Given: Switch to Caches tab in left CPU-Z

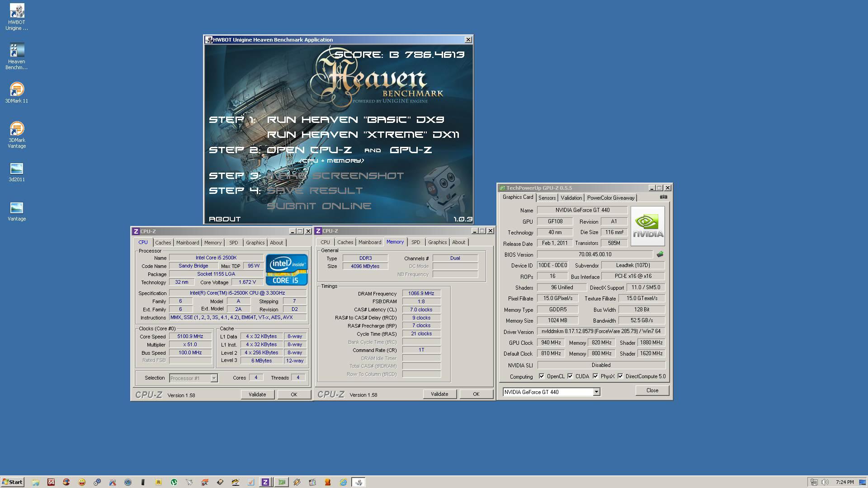Looking at the screenshot, I should 163,243.
